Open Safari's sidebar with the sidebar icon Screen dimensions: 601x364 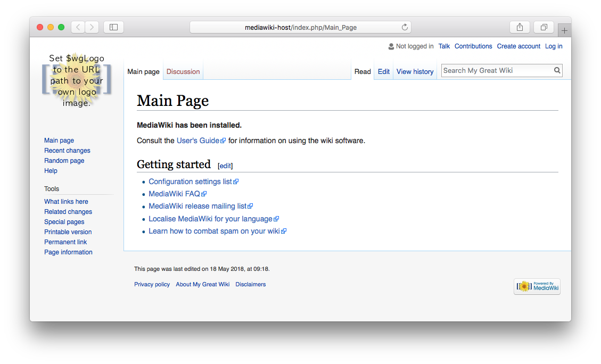click(113, 27)
